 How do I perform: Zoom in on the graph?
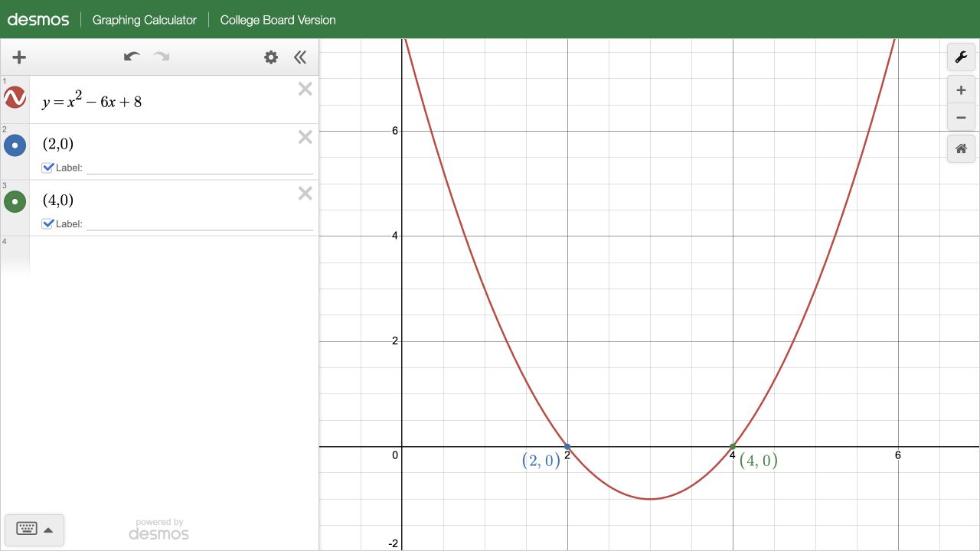962,90
